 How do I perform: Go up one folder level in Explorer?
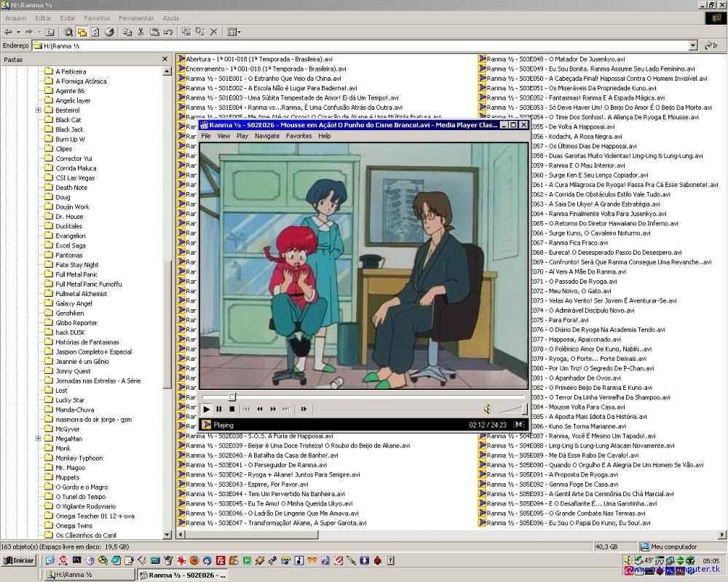tap(50, 32)
